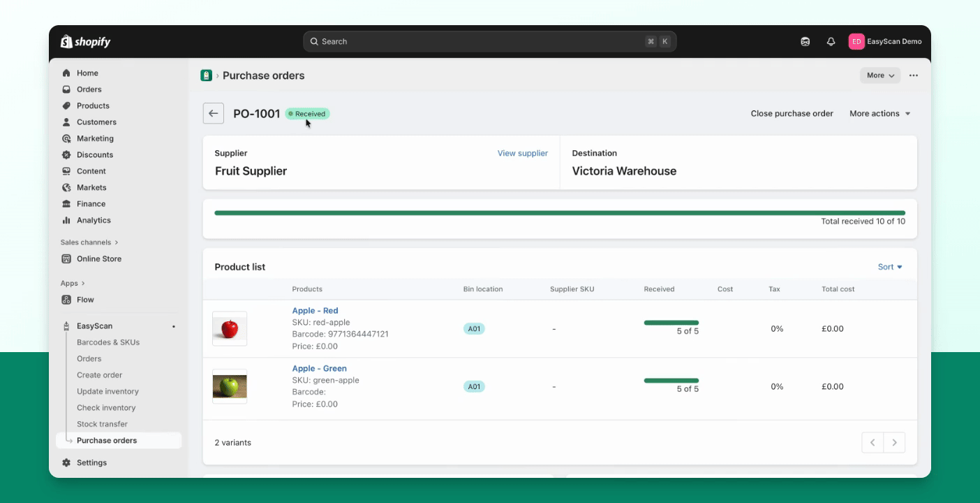This screenshot has width=980, height=503.
Task: Click the Orders inbox icon
Action: 66,89
